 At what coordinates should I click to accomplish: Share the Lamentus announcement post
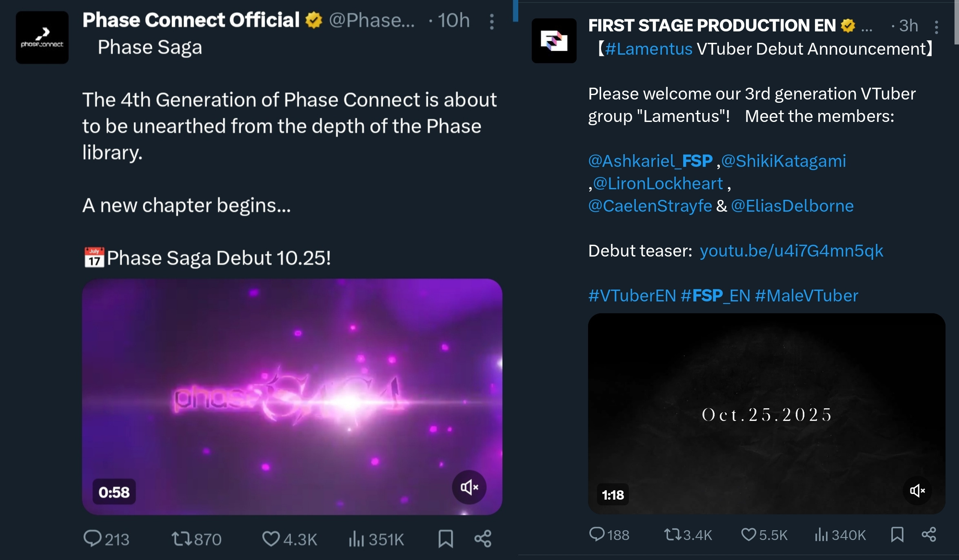pyautogui.click(x=929, y=534)
